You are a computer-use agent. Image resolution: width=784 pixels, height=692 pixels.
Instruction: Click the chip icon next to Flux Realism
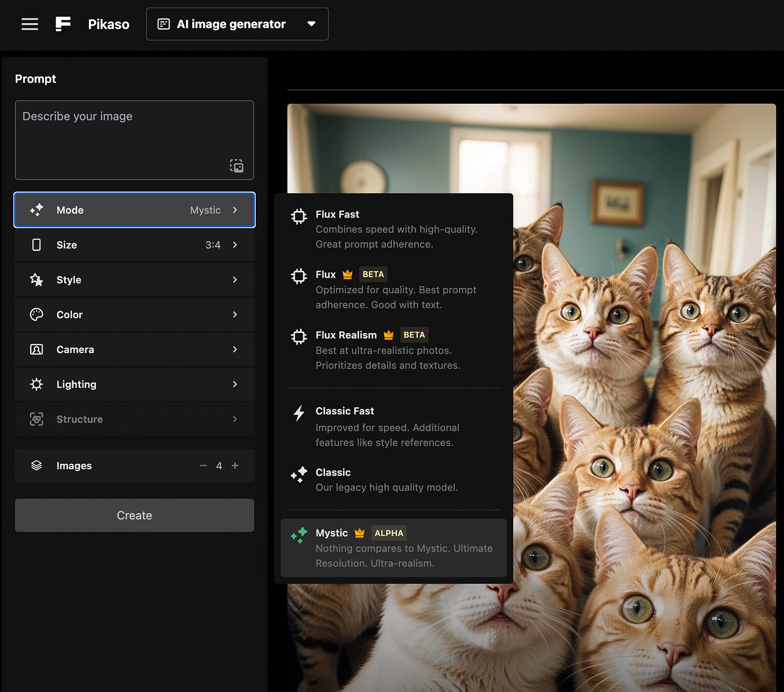pos(299,337)
